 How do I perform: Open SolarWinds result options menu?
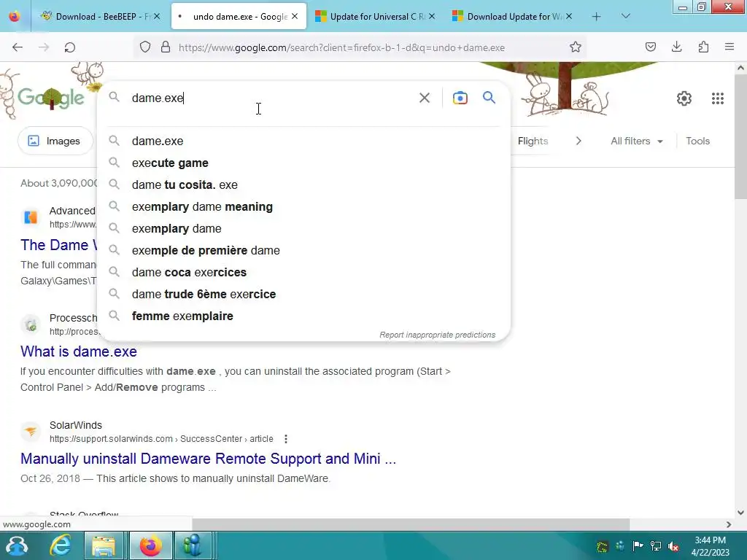pos(285,439)
